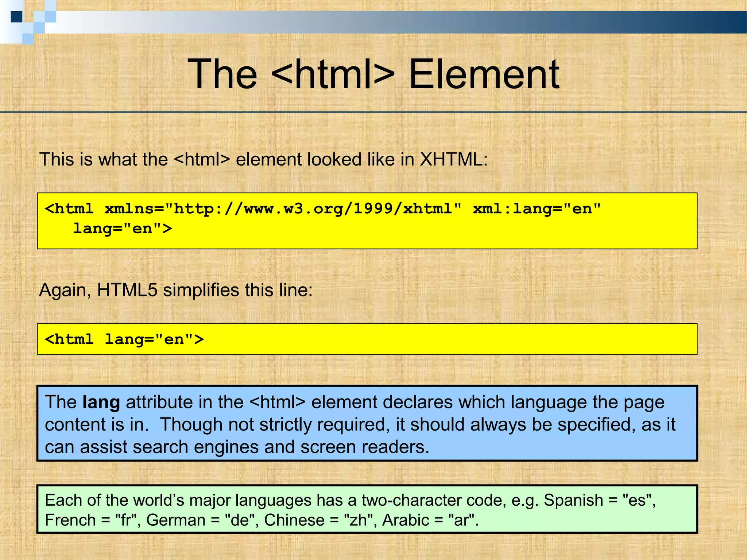Click the dark blue square in top-left corner
Image resolution: width=747 pixels, height=560 pixels.
(16, 17)
